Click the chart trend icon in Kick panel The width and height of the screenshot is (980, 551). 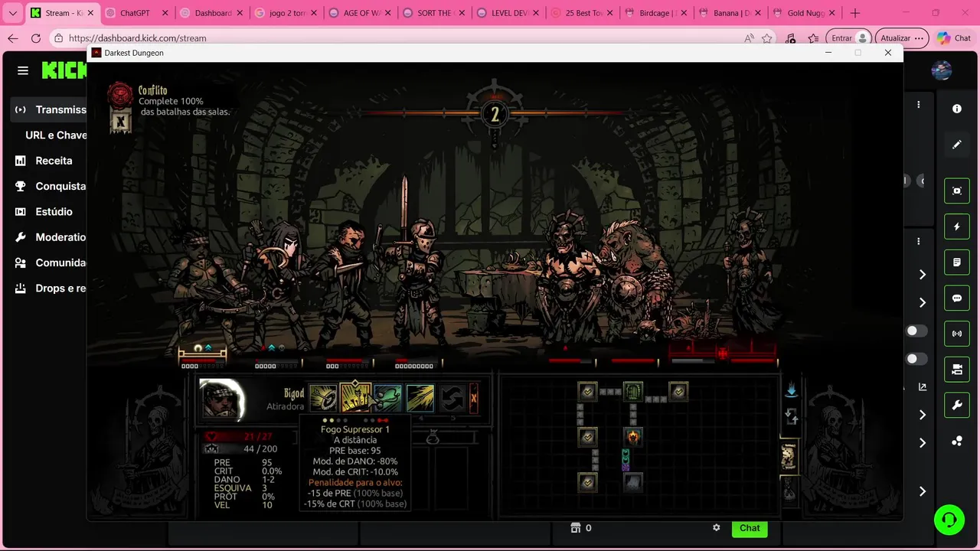pyautogui.click(x=923, y=387)
